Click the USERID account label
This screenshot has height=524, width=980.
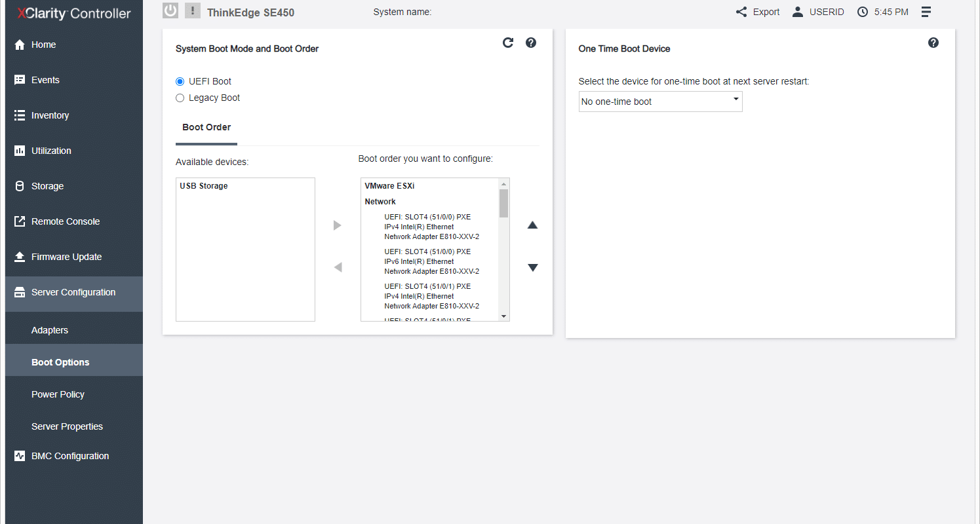click(827, 12)
